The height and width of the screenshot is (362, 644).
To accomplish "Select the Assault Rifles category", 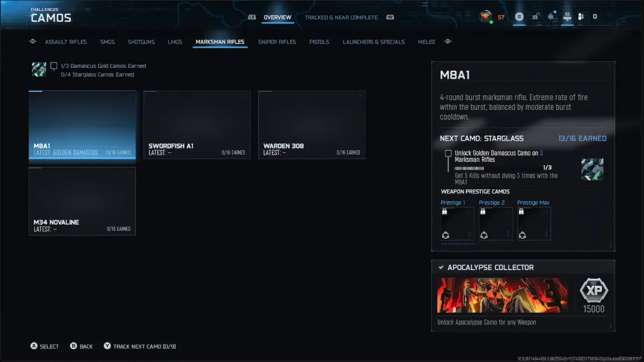I will pos(66,42).
